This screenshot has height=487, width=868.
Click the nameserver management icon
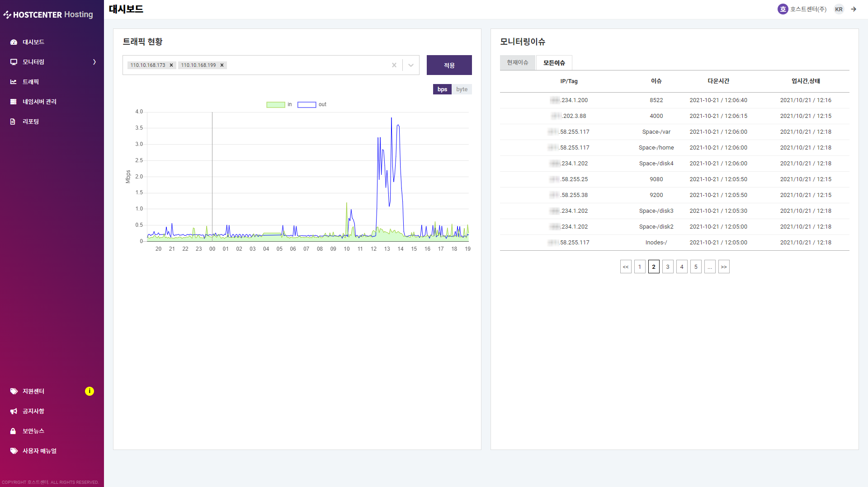14,102
